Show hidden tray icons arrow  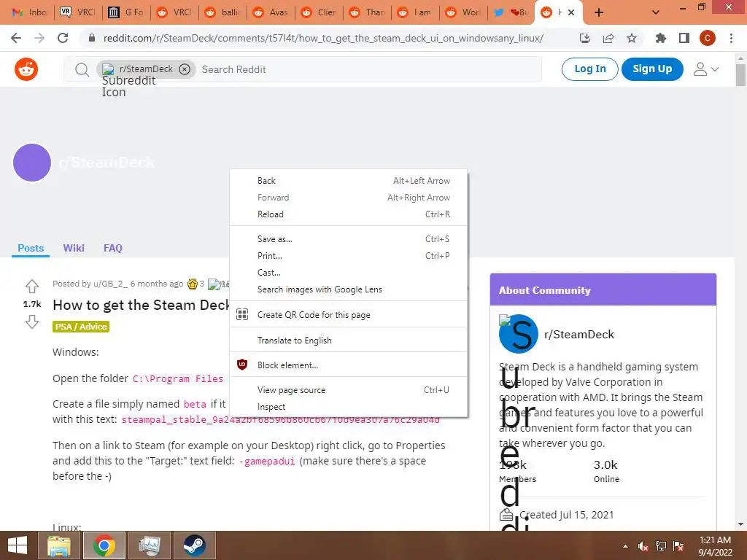(x=625, y=546)
